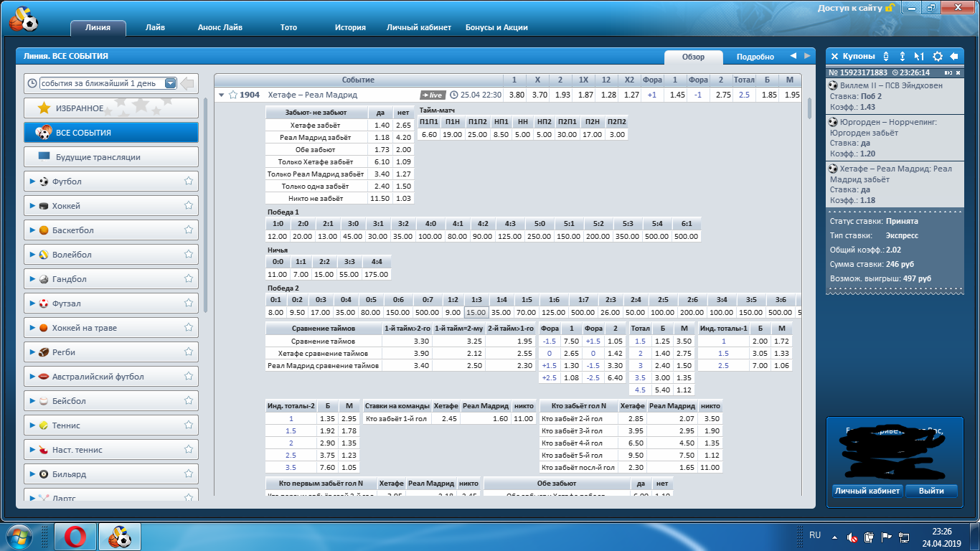
Task: Click the small X on coupon № 15923171883
Action: [958, 72]
